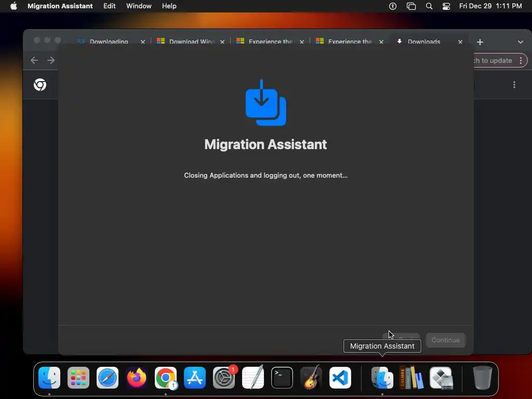Click Chrome back arrow button
The image size is (532, 399).
pos(34,60)
